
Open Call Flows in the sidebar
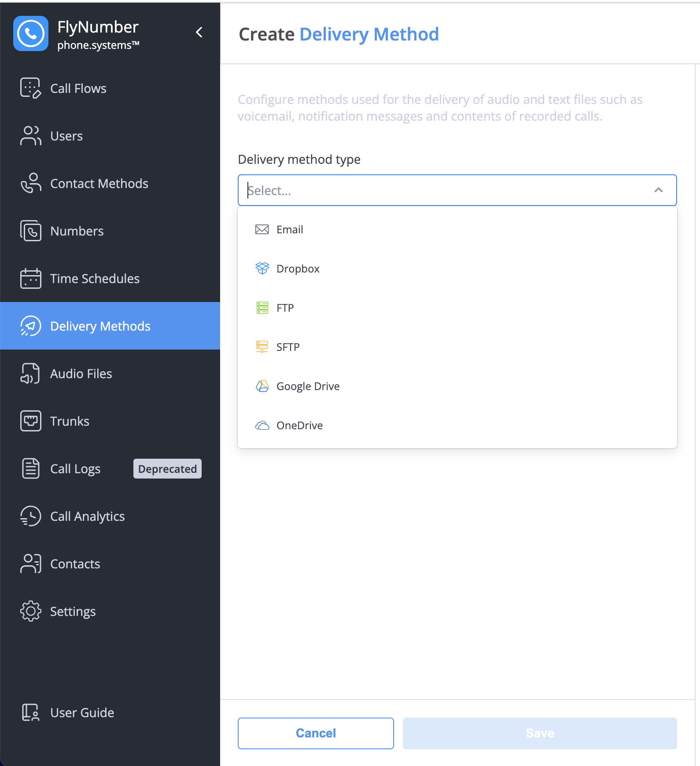click(110, 88)
